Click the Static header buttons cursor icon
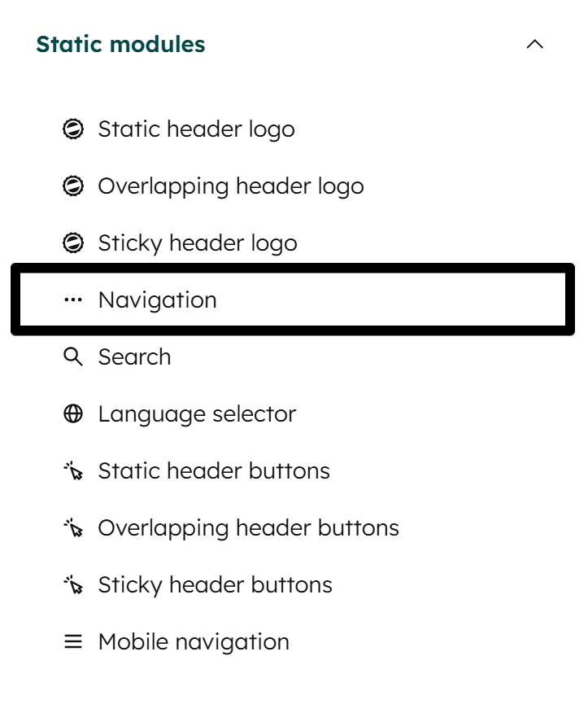Screen dimensions: 588x704 tap(74, 470)
